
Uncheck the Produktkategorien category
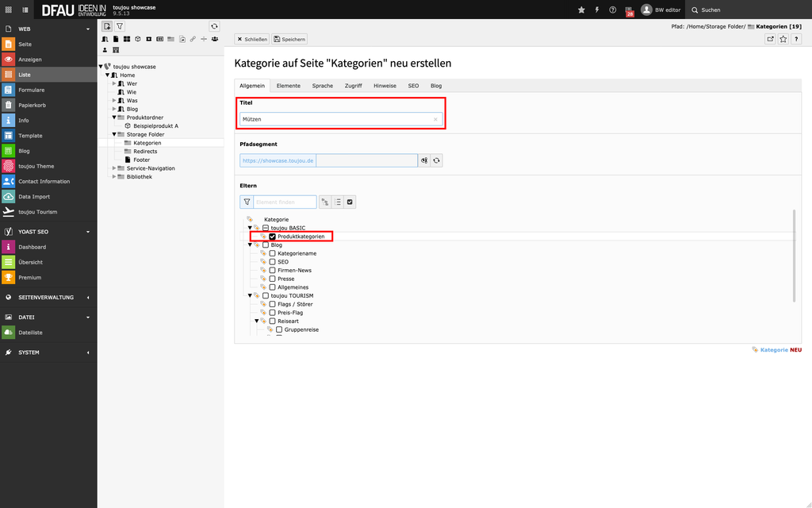[273, 237]
